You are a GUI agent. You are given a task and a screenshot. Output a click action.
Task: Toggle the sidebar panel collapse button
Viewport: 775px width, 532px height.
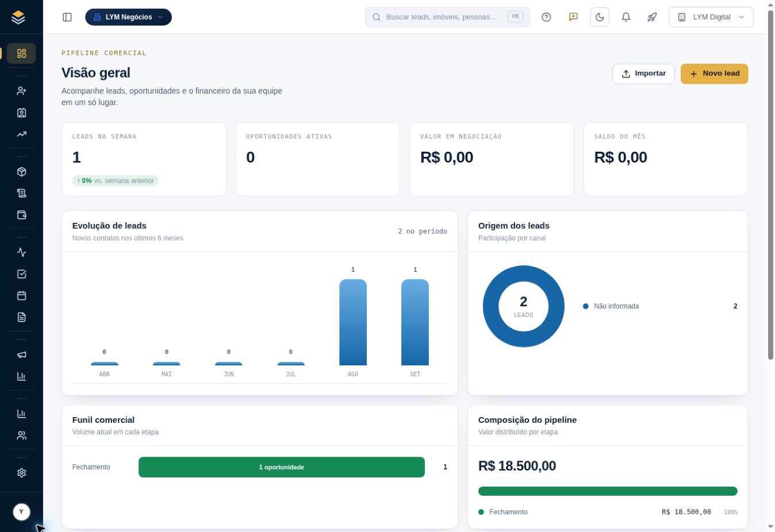(x=67, y=17)
